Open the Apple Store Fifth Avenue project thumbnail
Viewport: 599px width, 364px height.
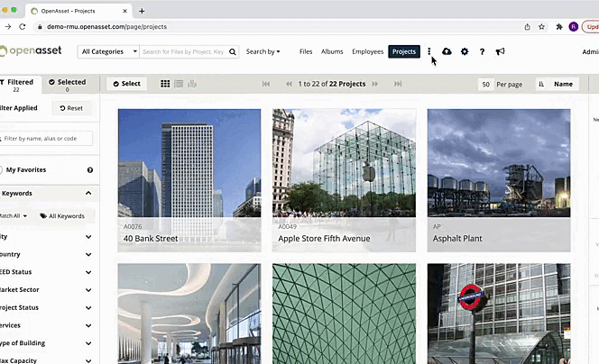(344, 180)
